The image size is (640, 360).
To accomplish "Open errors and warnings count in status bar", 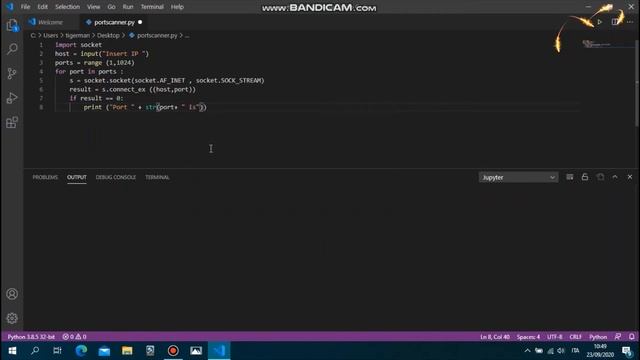I will point(74,337).
